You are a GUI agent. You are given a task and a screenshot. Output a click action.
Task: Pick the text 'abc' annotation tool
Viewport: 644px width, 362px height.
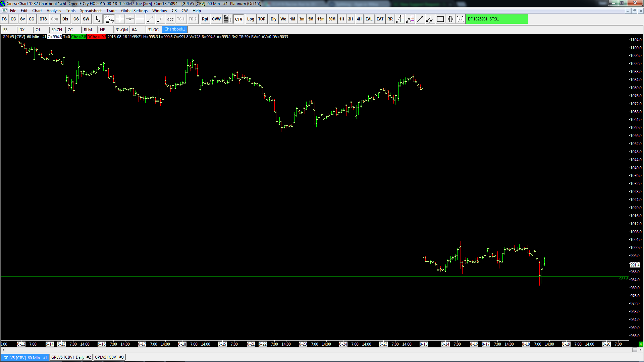pos(170,19)
